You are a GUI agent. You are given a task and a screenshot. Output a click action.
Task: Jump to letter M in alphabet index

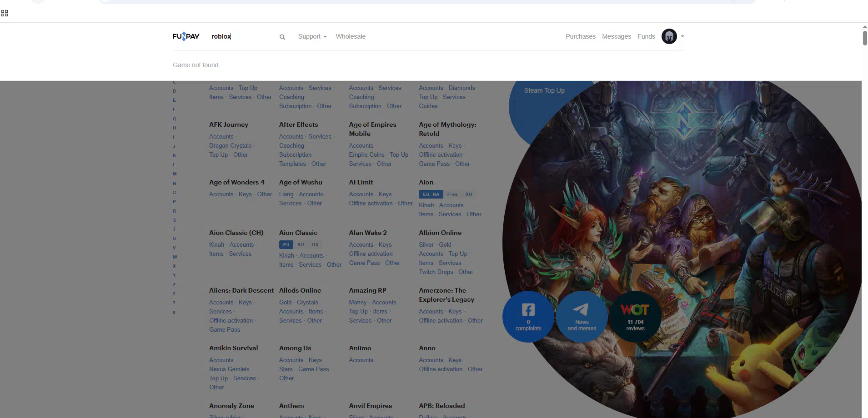pyautogui.click(x=175, y=174)
